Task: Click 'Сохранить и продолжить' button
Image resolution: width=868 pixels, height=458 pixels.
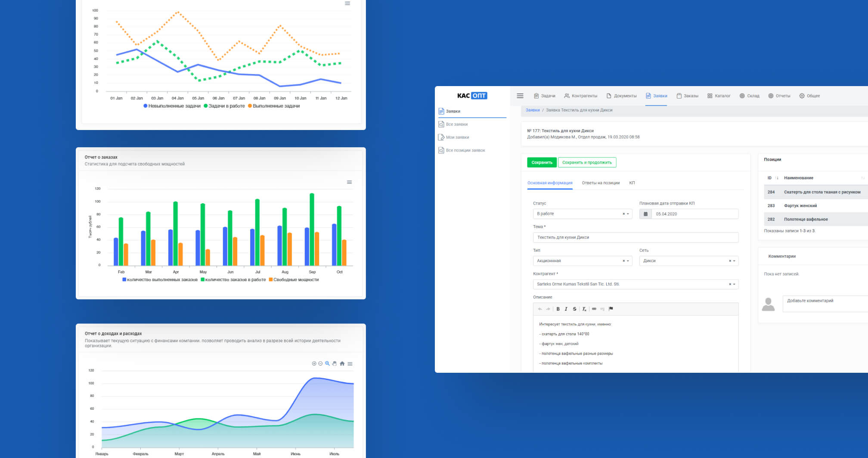Action: (x=587, y=163)
